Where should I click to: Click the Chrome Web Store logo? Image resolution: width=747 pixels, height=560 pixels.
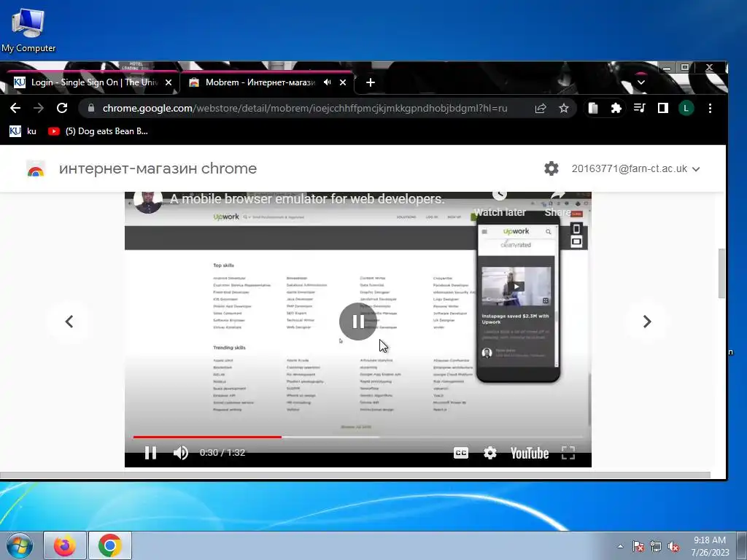pyautogui.click(x=36, y=169)
